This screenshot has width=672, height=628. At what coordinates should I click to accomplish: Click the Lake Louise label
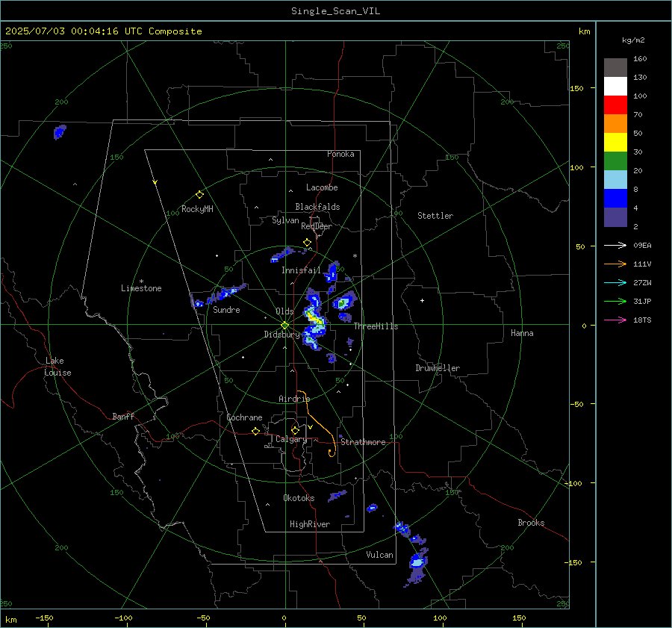(x=57, y=367)
